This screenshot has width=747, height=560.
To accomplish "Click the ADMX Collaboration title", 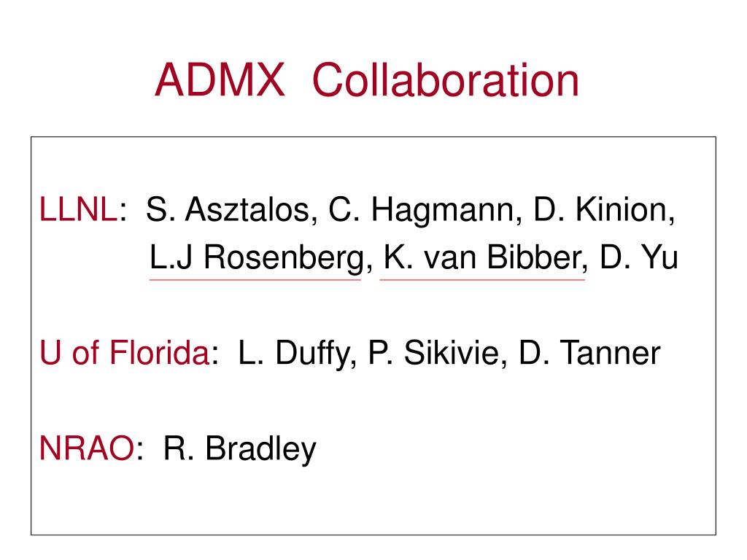I will pos(367,80).
